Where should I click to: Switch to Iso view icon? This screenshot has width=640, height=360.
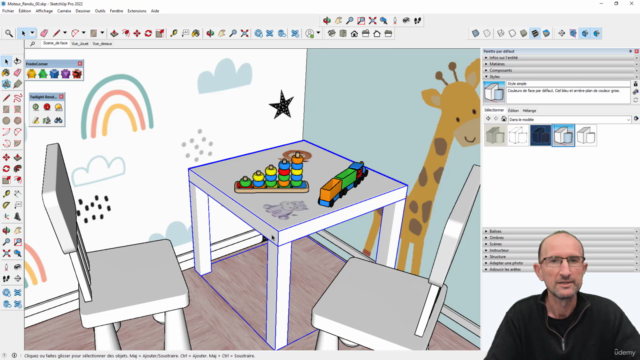tap(331, 33)
